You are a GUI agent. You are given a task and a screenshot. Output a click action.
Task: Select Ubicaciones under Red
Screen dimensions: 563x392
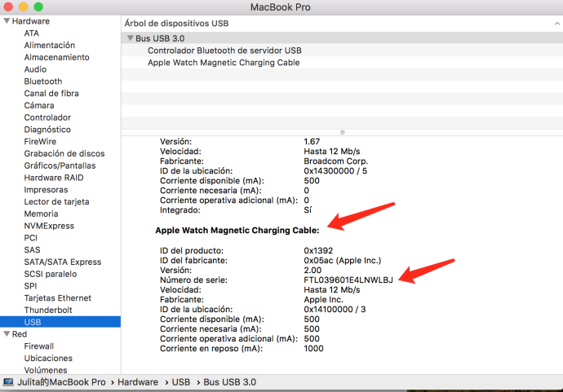[x=48, y=359]
